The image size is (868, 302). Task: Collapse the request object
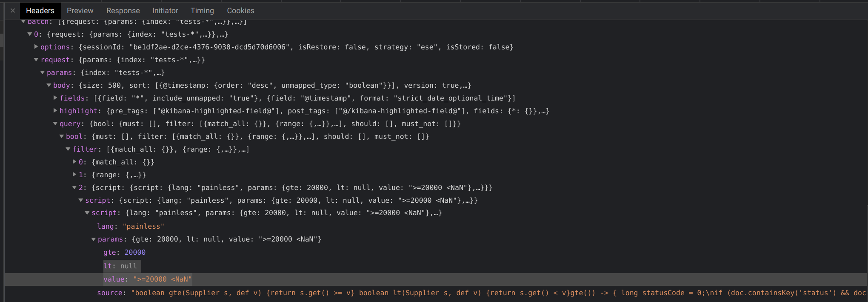point(36,60)
